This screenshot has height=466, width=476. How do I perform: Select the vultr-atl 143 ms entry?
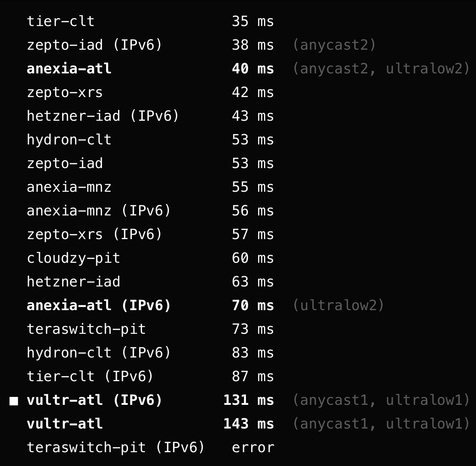pyautogui.click(x=65, y=424)
